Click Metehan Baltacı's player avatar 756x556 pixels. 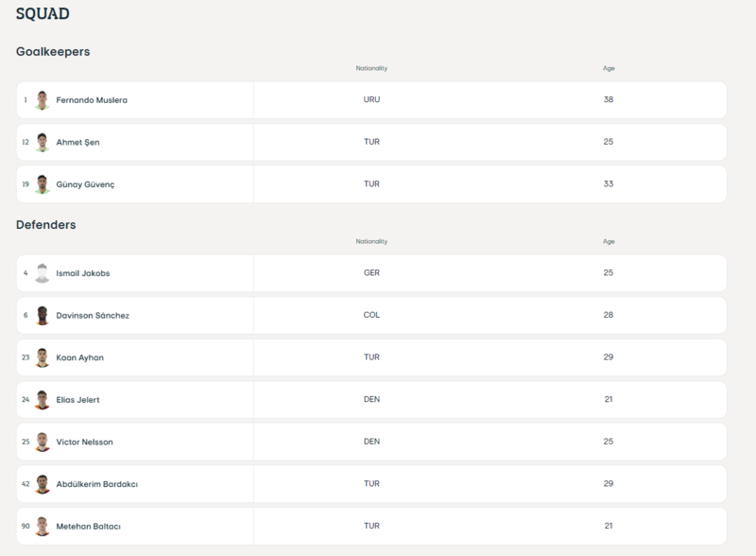[x=42, y=526]
